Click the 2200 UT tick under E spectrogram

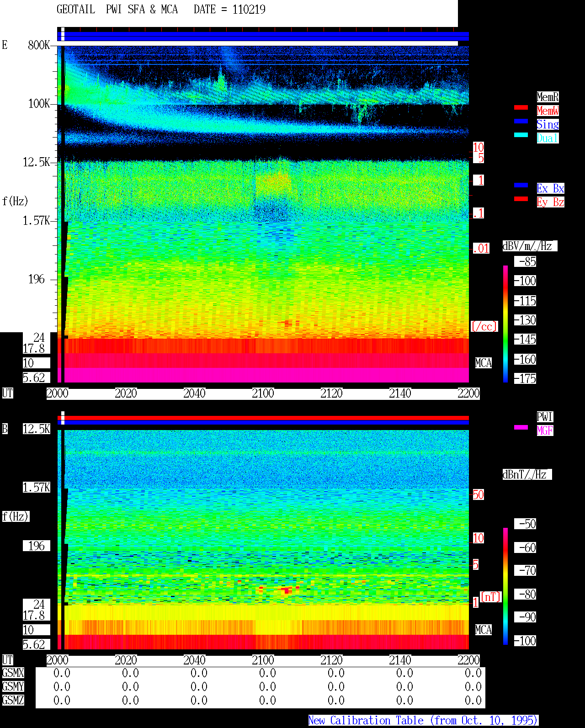[x=469, y=393]
